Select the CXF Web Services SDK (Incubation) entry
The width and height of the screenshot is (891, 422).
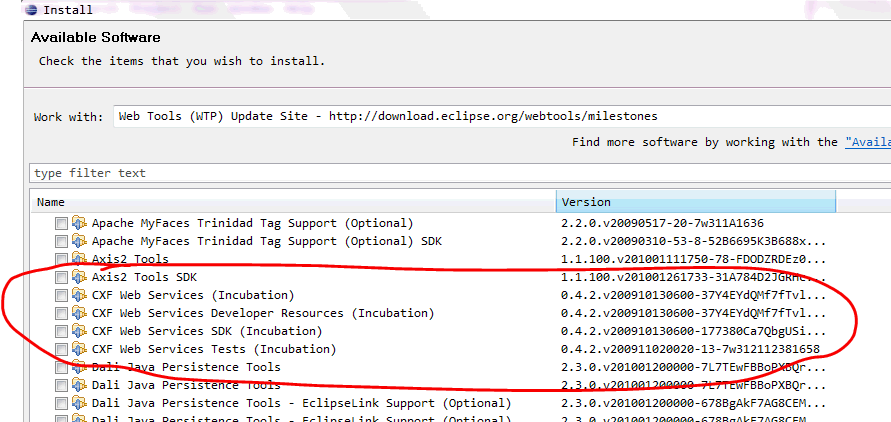pos(207,331)
